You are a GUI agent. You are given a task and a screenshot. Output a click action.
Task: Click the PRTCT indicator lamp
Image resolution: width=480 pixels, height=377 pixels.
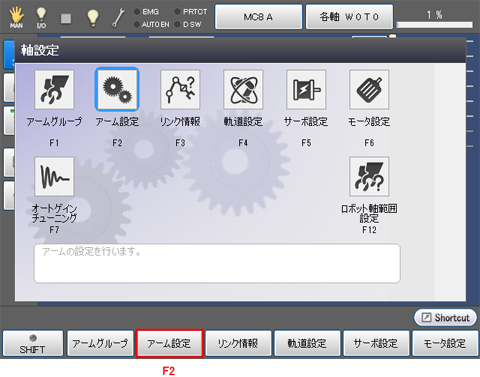tap(178, 12)
